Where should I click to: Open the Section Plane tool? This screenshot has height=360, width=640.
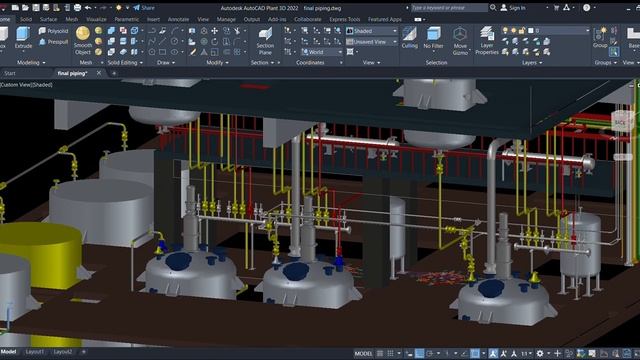point(265,41)
